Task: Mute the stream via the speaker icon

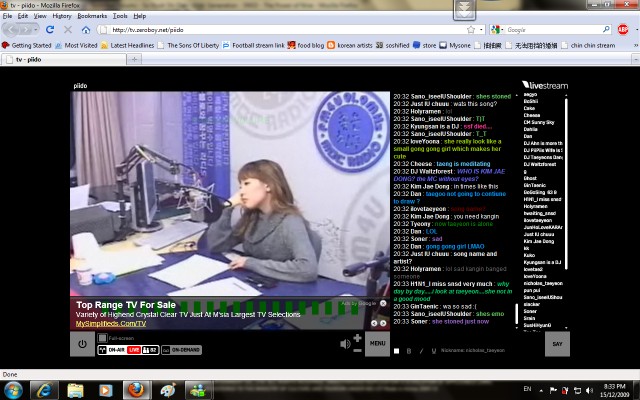Action: pyautogui.click(x=345, y=344)
